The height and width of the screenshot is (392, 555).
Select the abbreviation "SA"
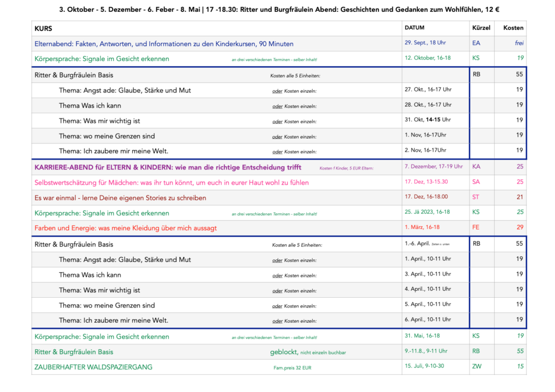(x=476, y=182)
